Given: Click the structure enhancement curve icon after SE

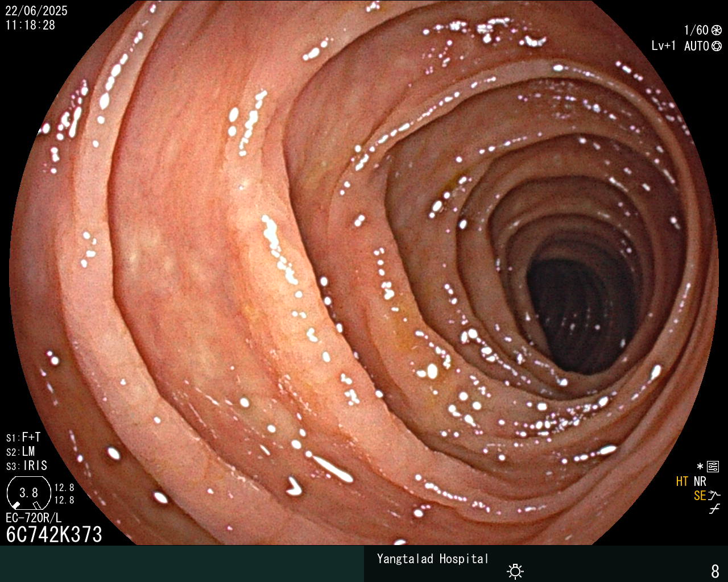Looking at the screenshot, I should click(714, 496).
